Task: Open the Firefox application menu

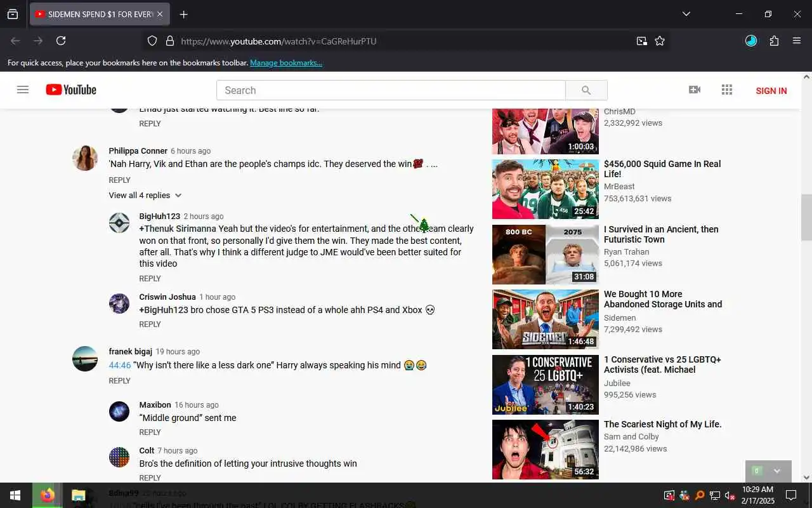Action: (x=797, y=41)
